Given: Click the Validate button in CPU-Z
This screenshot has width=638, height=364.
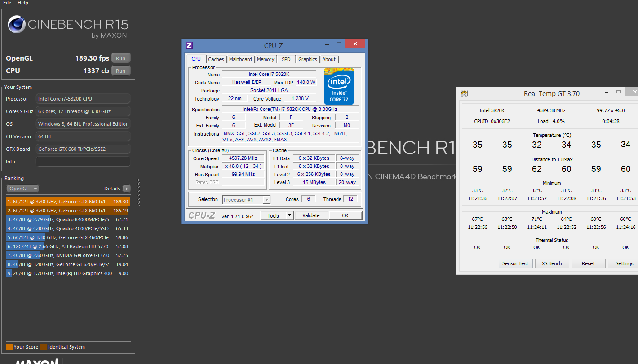Looking at the screenshot, I should click(x=311, y=215).
